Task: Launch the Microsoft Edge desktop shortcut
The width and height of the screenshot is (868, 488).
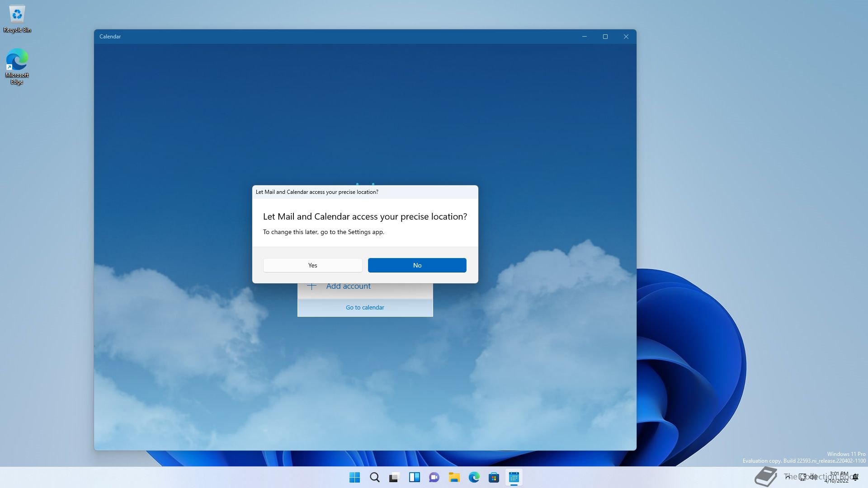Action: [17, 66]
